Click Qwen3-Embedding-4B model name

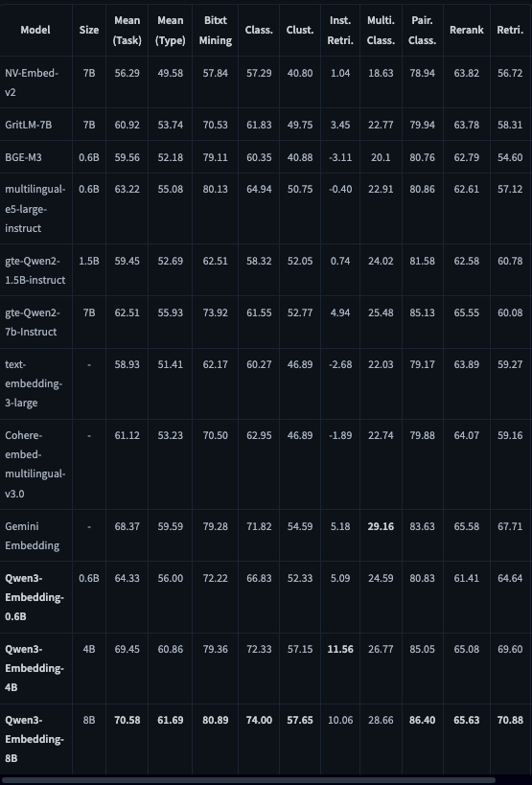(x=35, y=668)
